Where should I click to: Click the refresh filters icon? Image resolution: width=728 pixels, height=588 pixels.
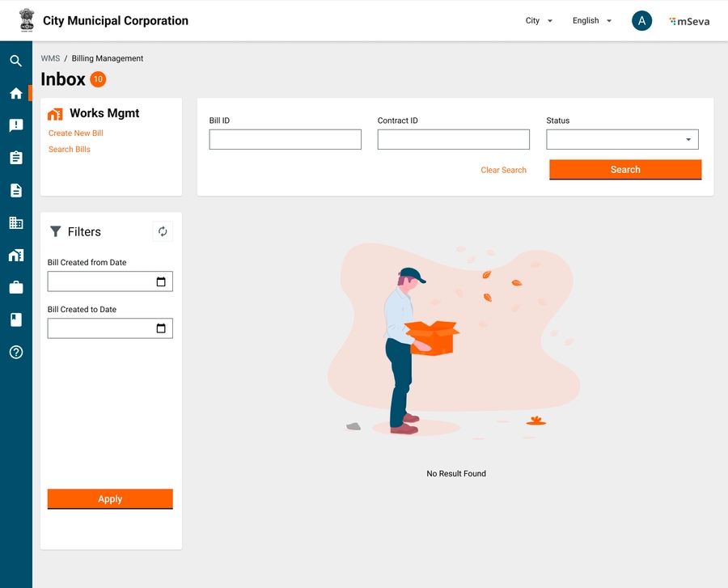tap(163, 232)
